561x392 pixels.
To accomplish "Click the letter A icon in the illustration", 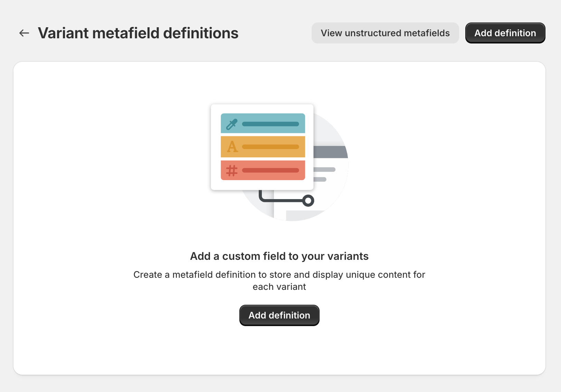I will pyautogui.click(x=232, y=147).
